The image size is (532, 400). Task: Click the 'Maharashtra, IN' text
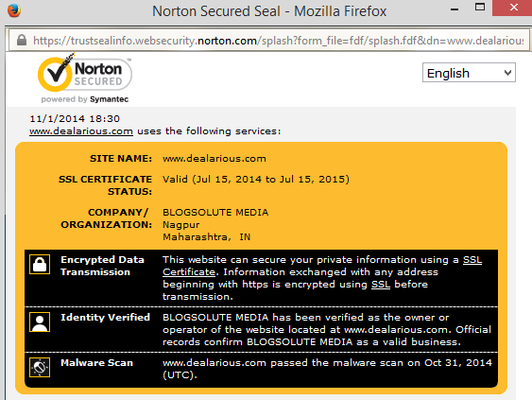[207, 237]
